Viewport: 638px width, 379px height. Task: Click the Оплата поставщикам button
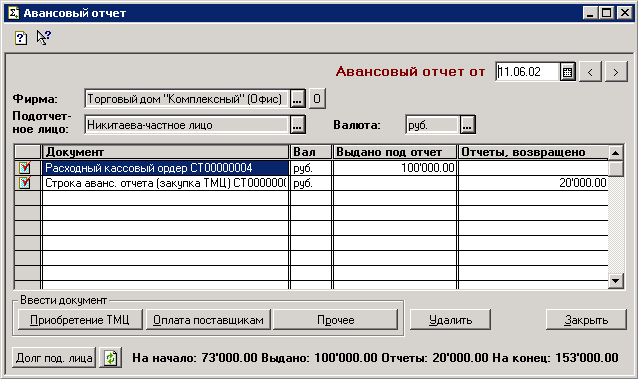[x=208, y=320]
